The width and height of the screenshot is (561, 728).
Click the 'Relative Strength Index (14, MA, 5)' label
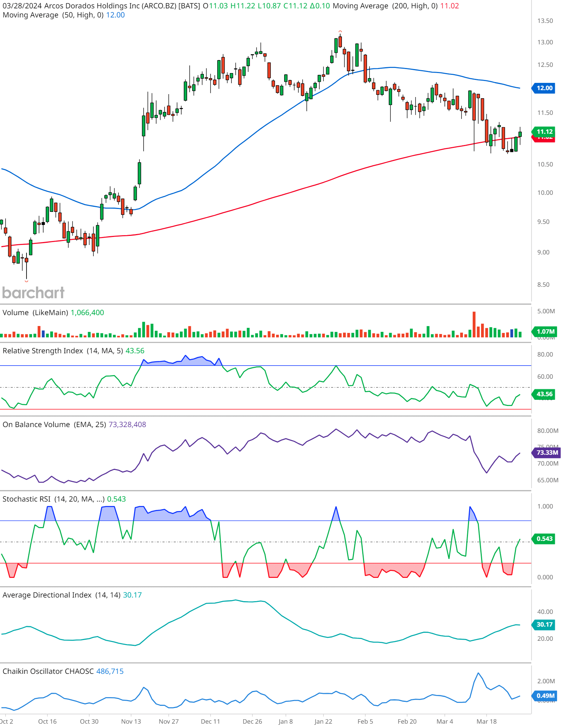coord(63,351)
